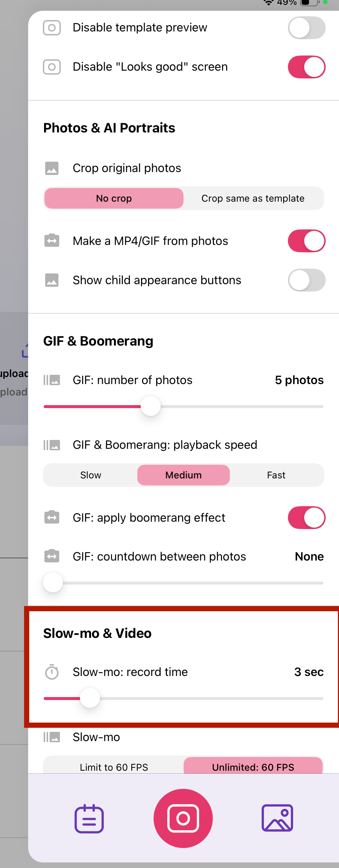
Task: Enable Show child appearance buttons switch
Action: (307, 280)
